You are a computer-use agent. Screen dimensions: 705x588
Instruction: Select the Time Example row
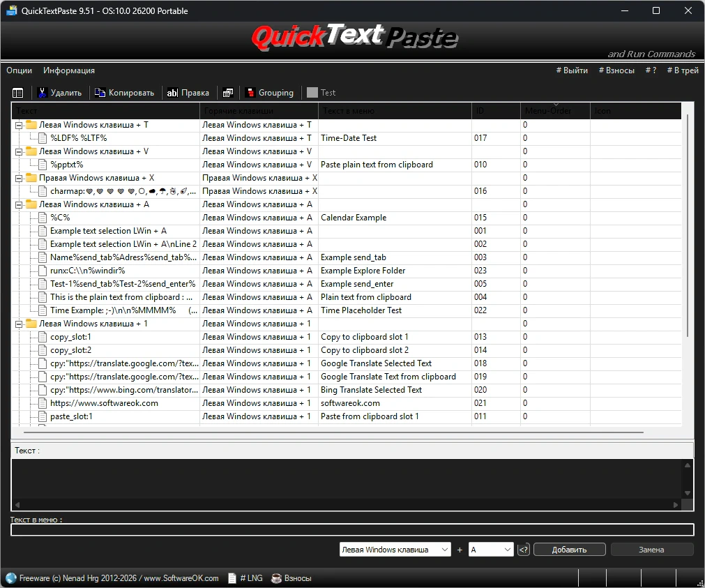[346, 310]
